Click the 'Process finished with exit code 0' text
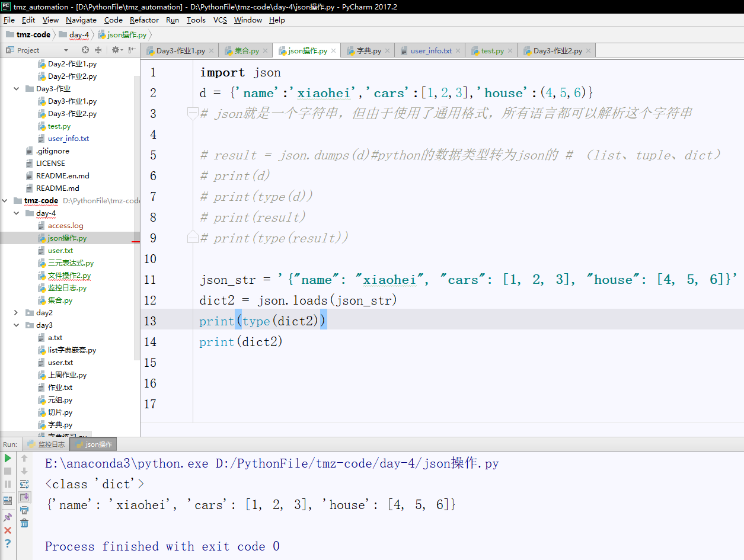The width and height of the screenshot is (744, 560). pos(162,546)
